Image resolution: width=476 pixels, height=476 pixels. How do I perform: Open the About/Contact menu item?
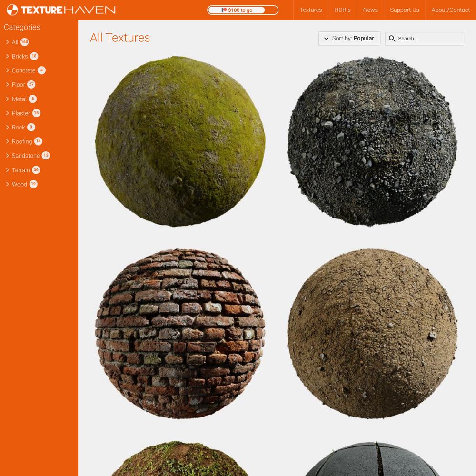[x=450, y=10]
